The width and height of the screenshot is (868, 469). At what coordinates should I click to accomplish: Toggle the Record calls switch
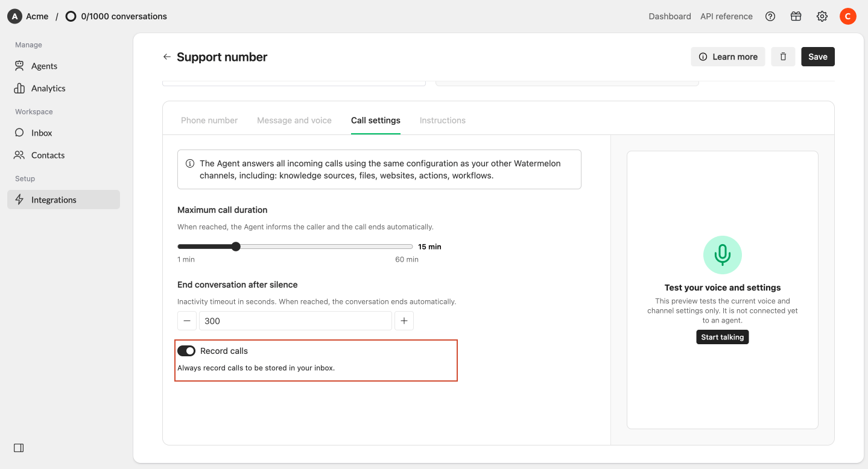coord(186,351)
